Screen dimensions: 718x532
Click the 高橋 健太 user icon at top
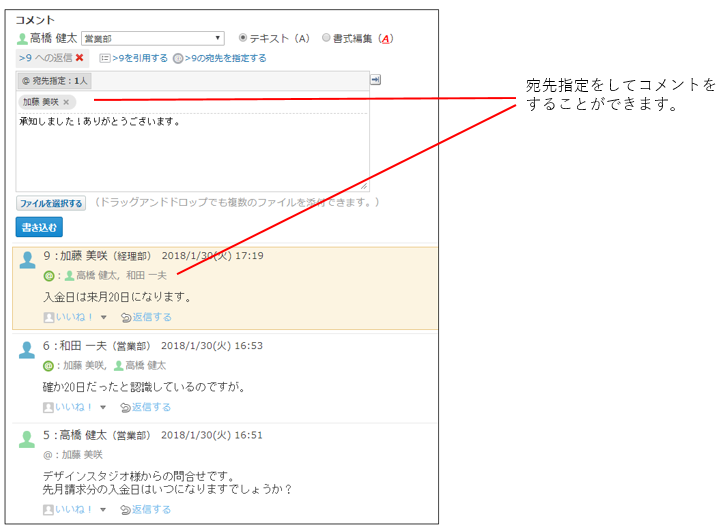tap(22, 39)
